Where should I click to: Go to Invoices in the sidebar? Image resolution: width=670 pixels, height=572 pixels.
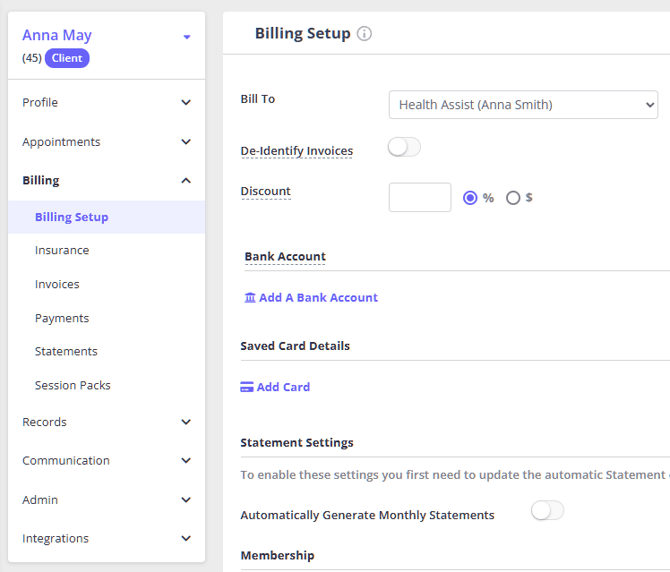point(57,285)
